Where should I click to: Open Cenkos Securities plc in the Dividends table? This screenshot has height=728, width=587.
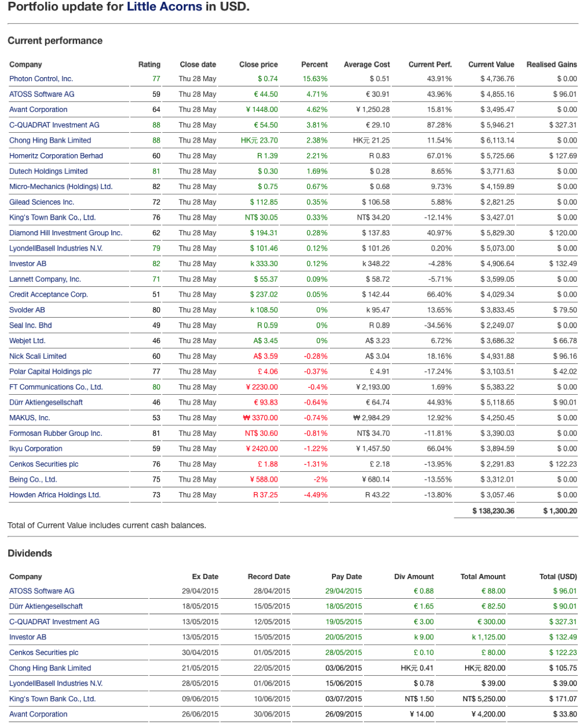[44, 653]
